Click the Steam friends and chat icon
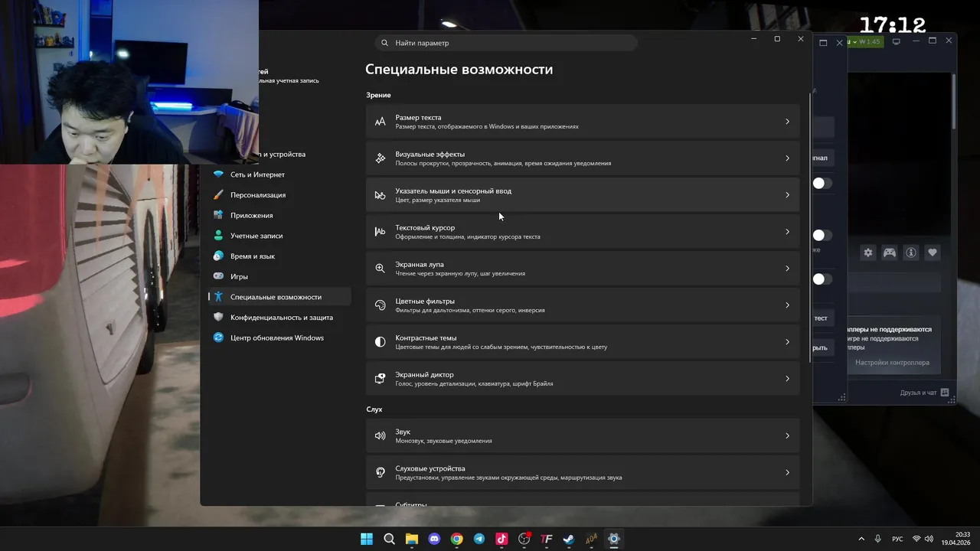Viewport: 980px width, 551px height. 945,393
